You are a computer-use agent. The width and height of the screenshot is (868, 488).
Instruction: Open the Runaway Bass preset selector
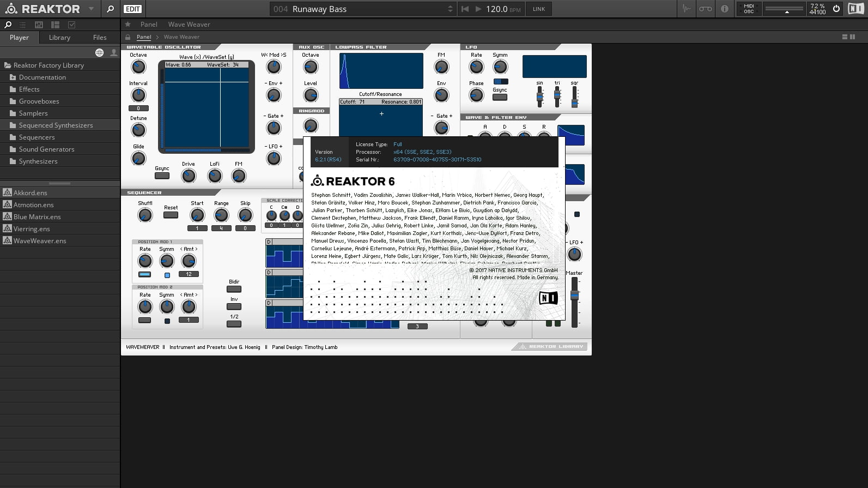[362, 9]
